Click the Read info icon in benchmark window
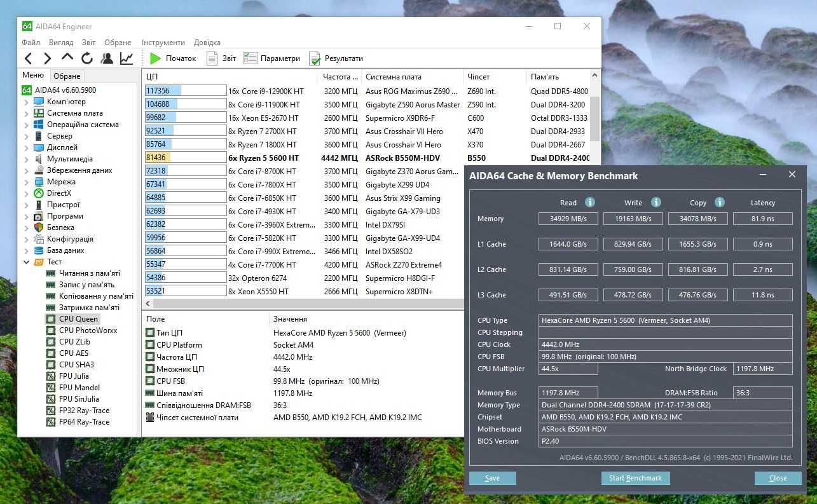817x504 pixels. [590, 202]
